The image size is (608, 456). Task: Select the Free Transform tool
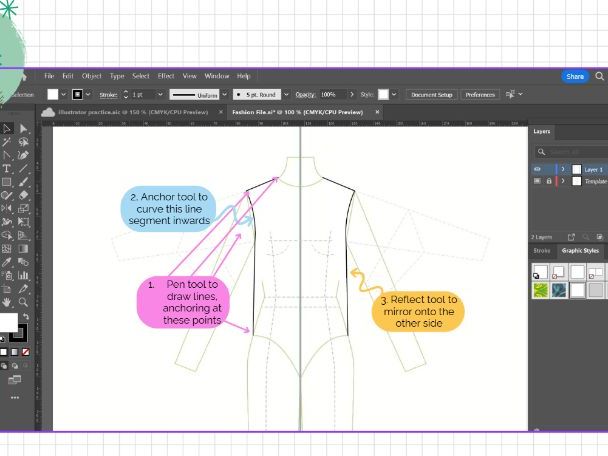[x=23, y=222]
